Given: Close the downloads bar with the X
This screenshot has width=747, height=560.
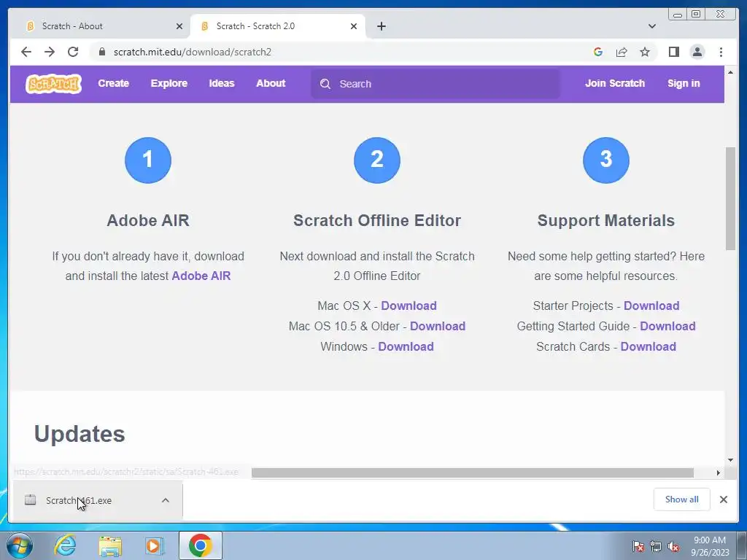Looking at the screenshot, I should 723,499.
